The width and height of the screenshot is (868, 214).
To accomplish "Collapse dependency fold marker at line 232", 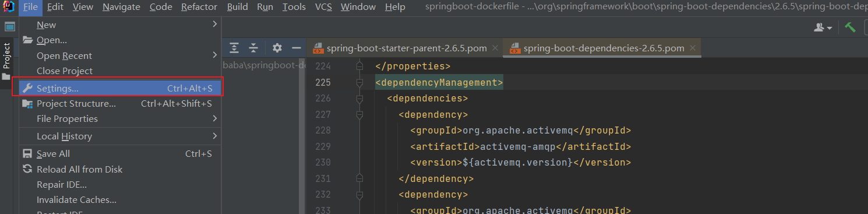I will pos(359,194).
